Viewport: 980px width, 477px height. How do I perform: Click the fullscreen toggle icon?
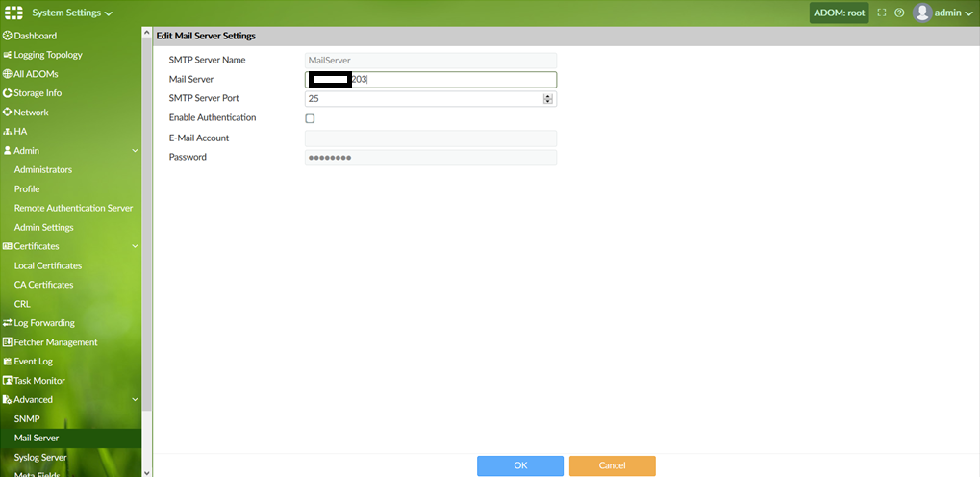pos(881,13)
